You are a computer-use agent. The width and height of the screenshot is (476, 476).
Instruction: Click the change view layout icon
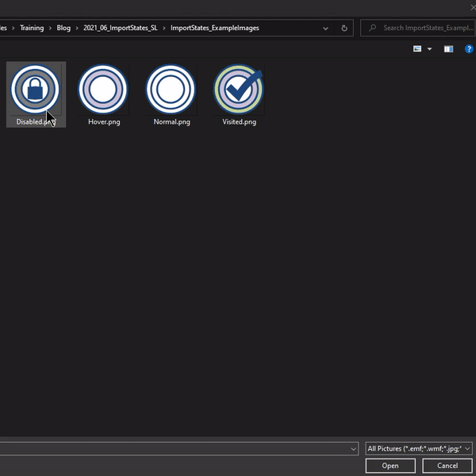coord(418,49)
